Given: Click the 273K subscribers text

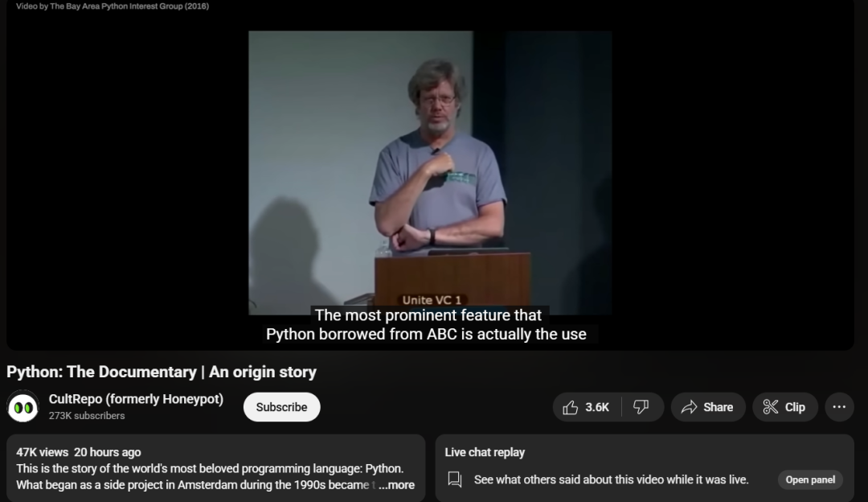Looking at the screenshot, I should [87, 416].
